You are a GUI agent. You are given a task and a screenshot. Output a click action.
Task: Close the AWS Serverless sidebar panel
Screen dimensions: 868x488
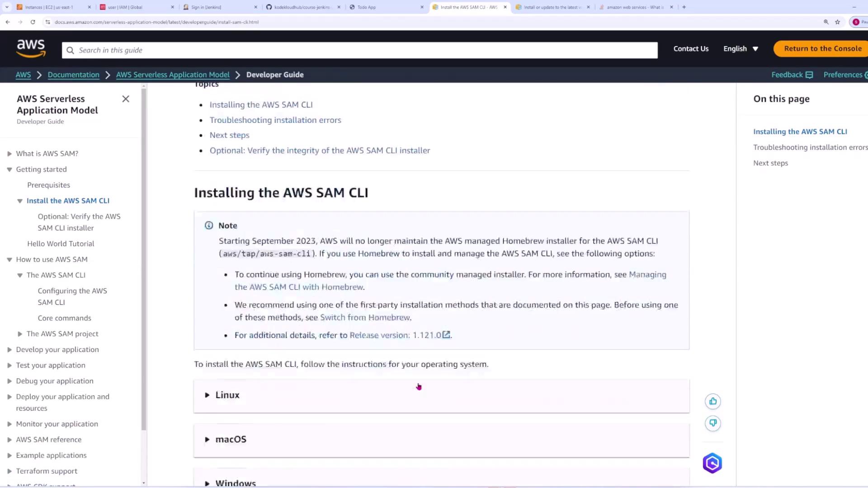[x=126, y=99]
